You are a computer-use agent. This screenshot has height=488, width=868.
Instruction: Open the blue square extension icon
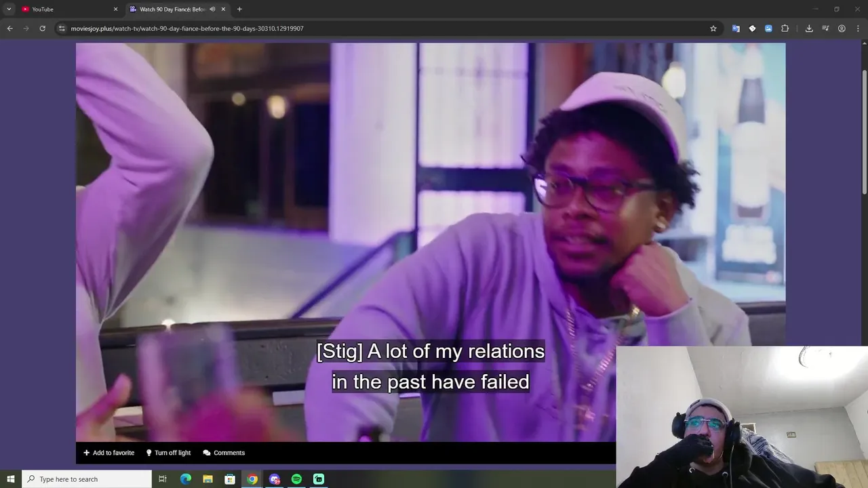tap(768, 28)
